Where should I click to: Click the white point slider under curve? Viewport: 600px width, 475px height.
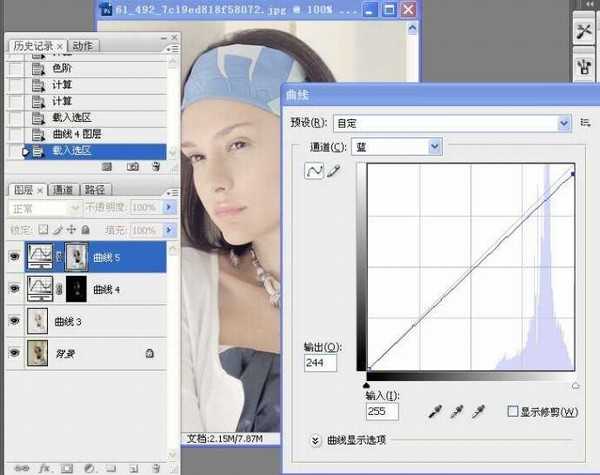pyautogui.click(x=575, y=384)
